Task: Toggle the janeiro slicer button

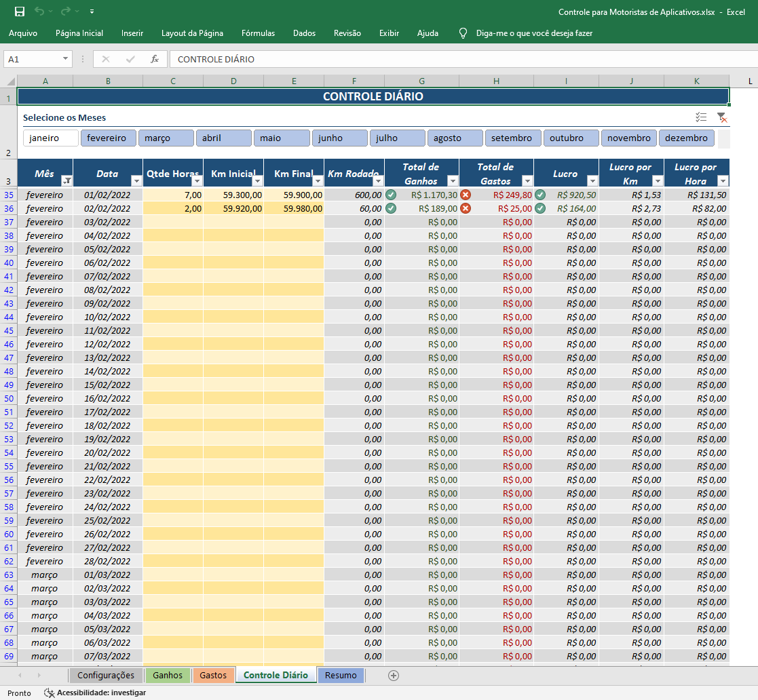Action: point(51,138)
